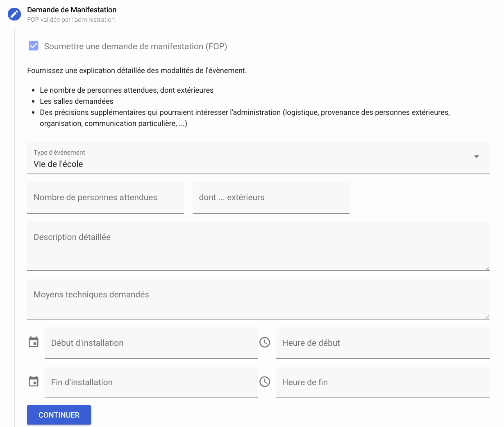Click into the Moyens techniques demandés text area
This screenshot has height=427, width=504.
258,299
